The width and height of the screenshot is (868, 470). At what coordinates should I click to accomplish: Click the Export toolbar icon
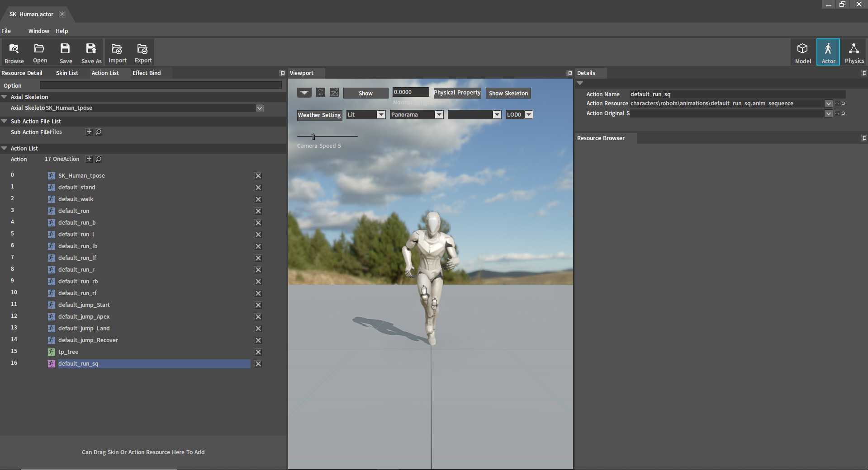143,53
